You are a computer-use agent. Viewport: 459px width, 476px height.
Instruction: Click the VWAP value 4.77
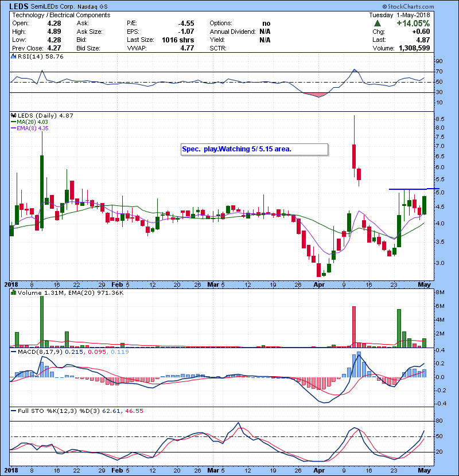[x=187, y=48]
